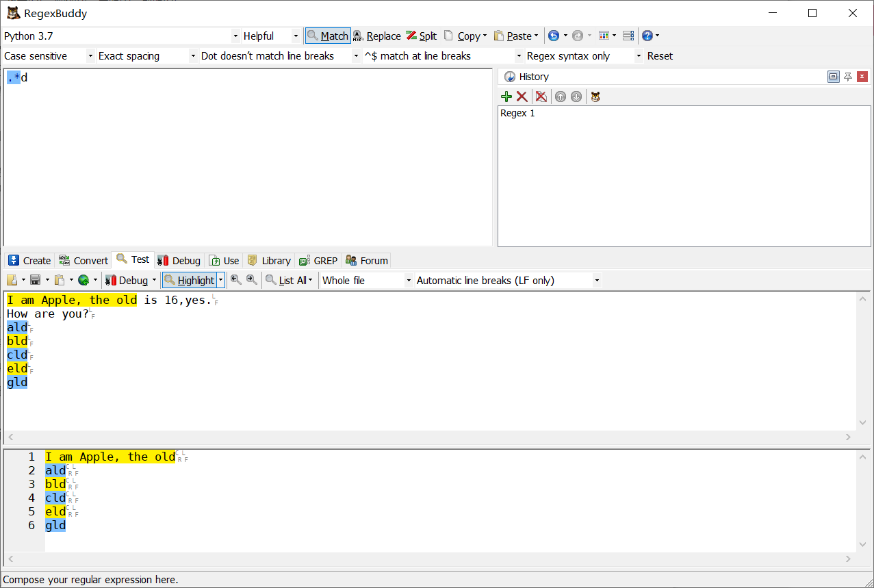Close the History panel
The width and height of the screenshot is (874, 588).
862,77
